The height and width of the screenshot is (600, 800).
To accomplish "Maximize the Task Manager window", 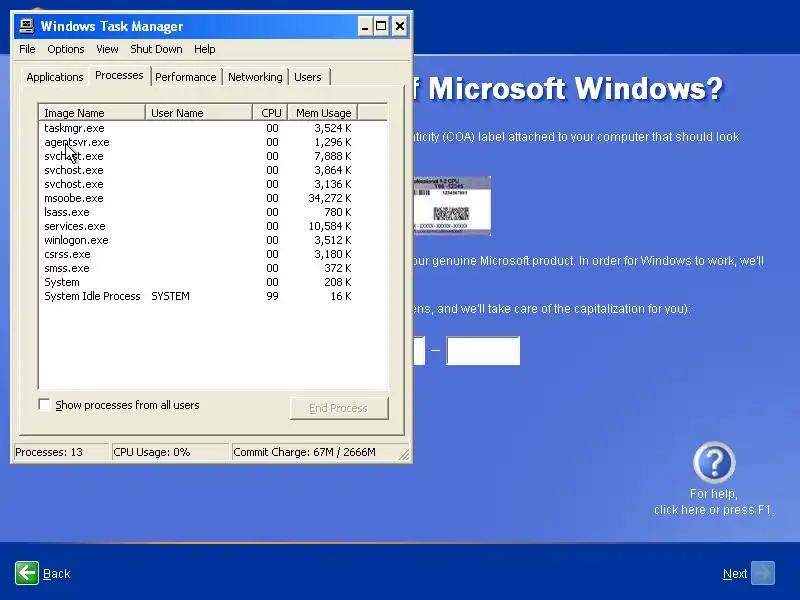I will pyautogui.click(x=381, y=26).
